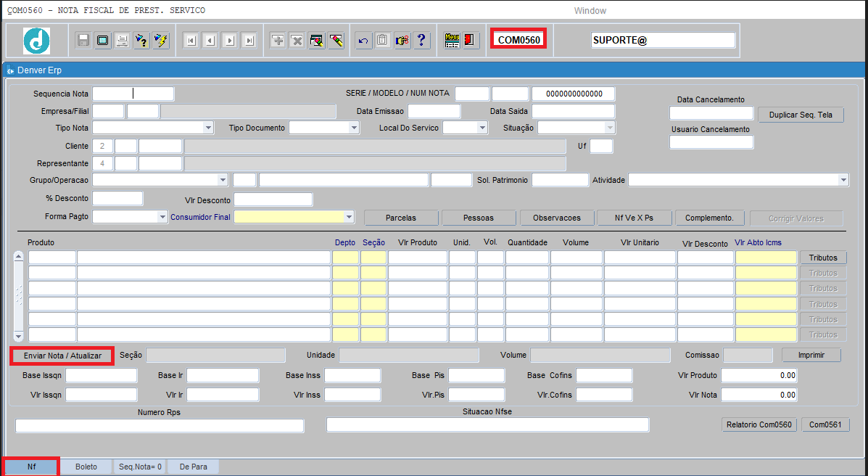Click the Vlr Nota total field
This screenshot has width=868, height=476.
pyautogui.click(x=759, y=395)
